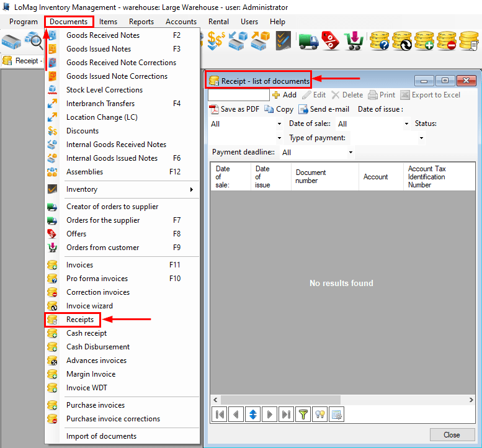The width and height of the screenshot is (482, 448).
Task: Click the Receipt tab in window bar
Action: [x=22, y=61]
